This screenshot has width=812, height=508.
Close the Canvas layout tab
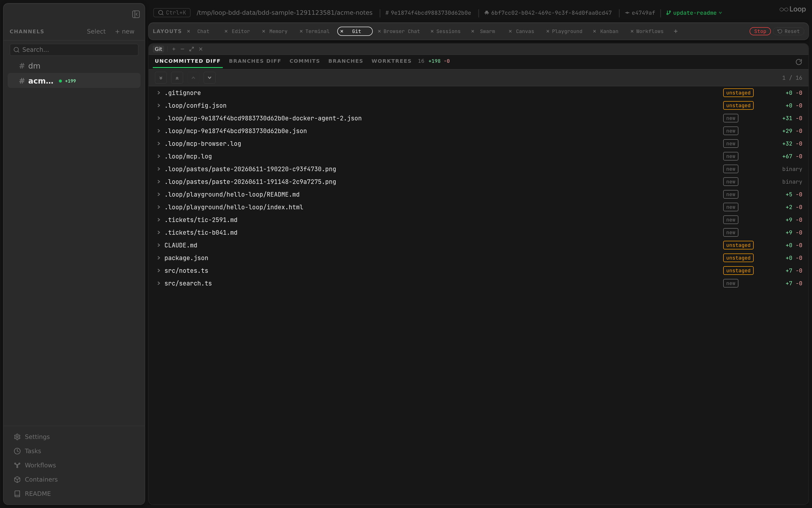tap(510, 31)
